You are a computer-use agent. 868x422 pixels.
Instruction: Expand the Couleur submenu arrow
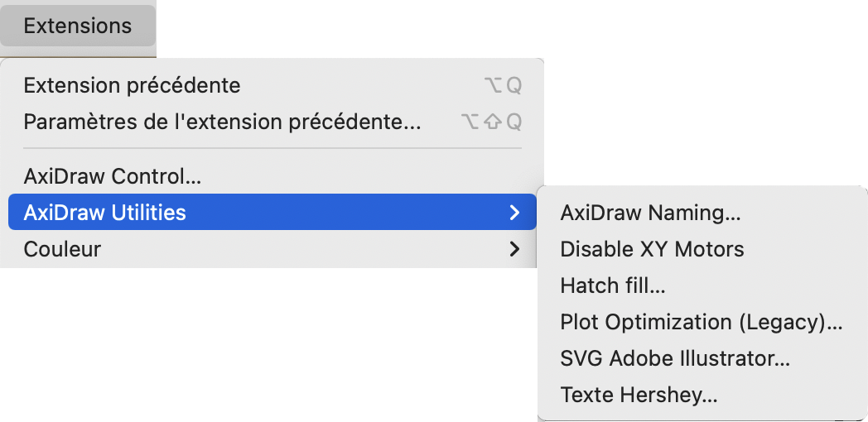(x=515, y=249)
